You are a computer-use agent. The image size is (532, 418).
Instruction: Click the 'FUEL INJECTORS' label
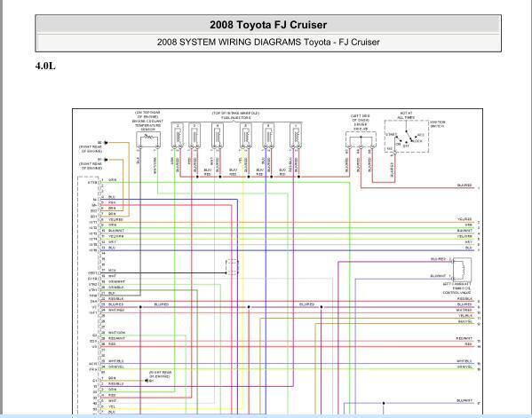point(236,118)
